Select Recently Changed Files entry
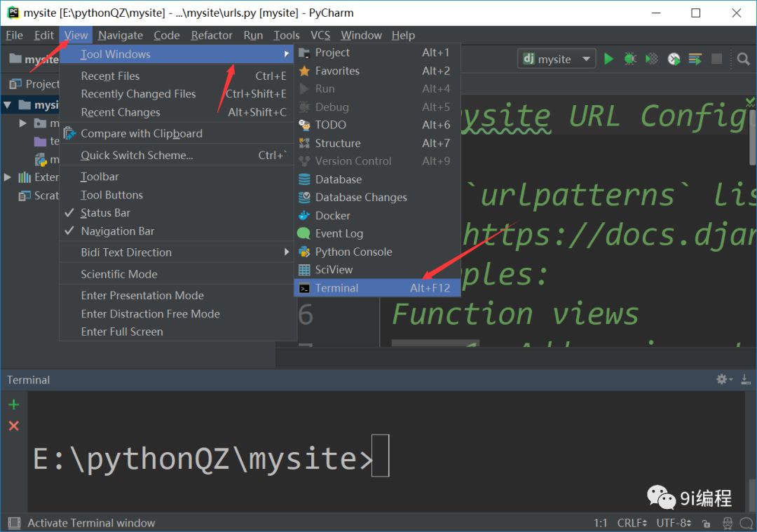 pos(177,94)
